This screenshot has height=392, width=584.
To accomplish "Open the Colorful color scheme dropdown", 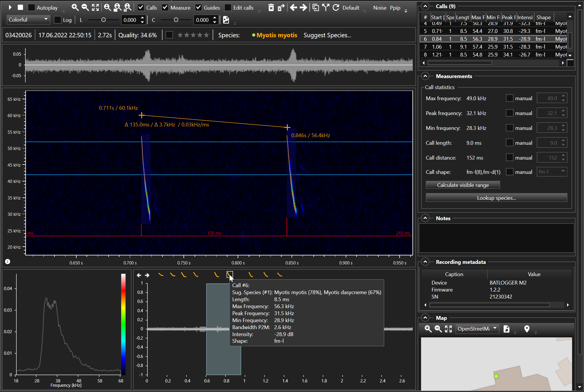I will [x=28, y=20].
